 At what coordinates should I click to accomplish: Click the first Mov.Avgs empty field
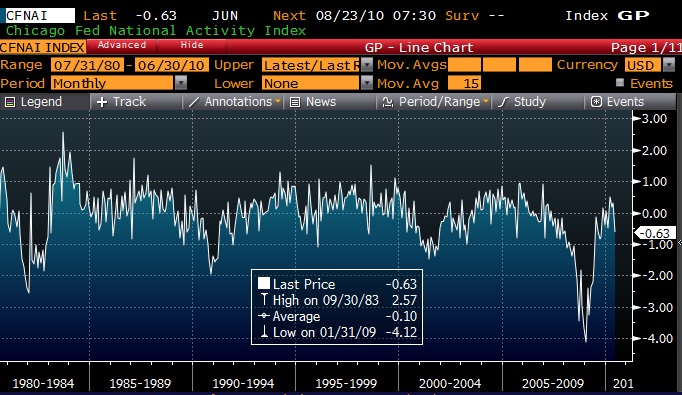(x=465, y=65)
